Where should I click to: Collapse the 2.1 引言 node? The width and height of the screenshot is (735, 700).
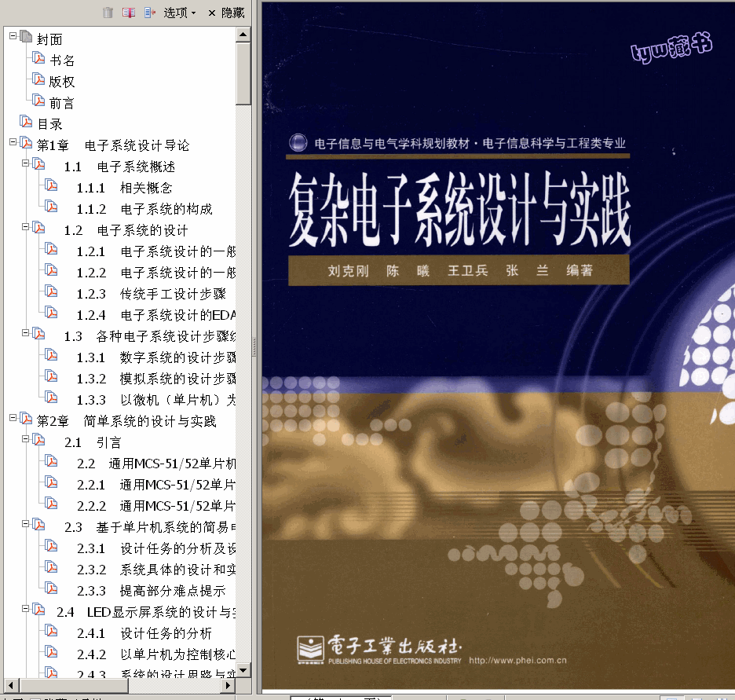click(x=26, y=438)
